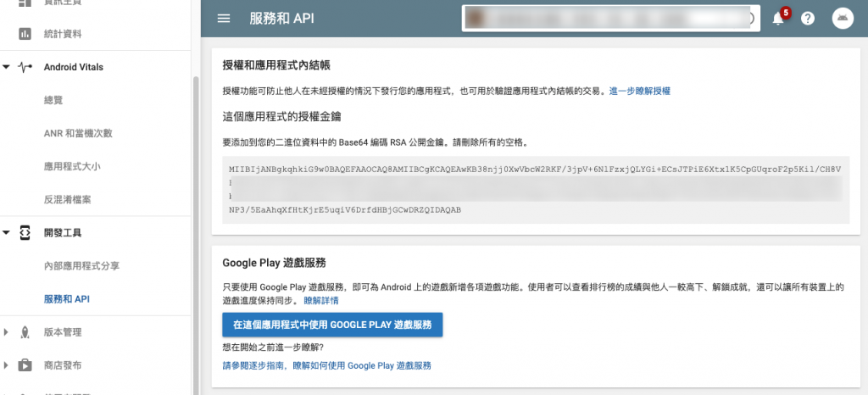Click the 想在開始之前進一步瞭解? text

(273, 348)
